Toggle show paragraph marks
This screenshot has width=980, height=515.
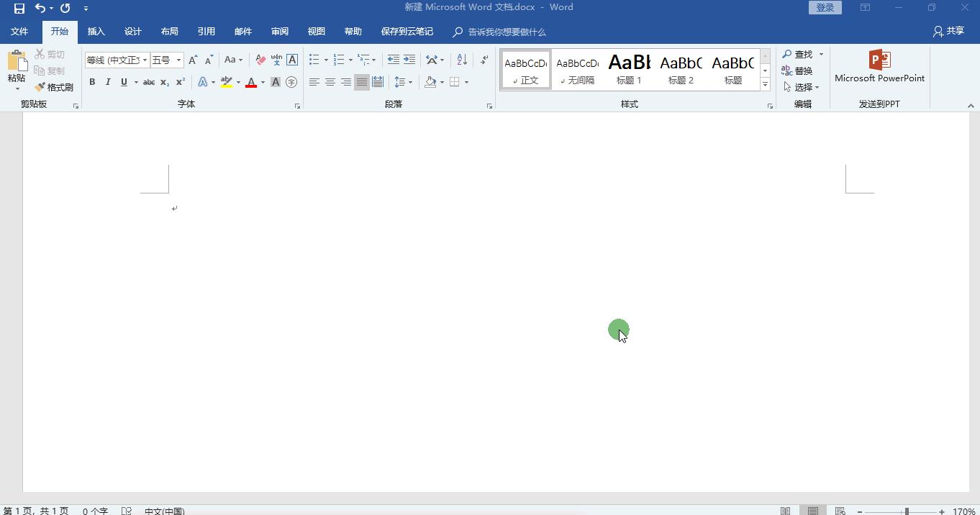point(484,60)
